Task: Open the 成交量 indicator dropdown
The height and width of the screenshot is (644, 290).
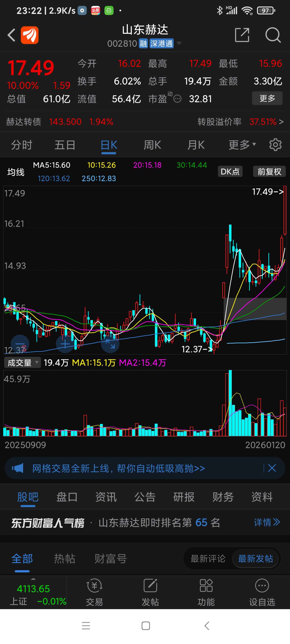Action: pyautogui.click(x=23, y=363)
